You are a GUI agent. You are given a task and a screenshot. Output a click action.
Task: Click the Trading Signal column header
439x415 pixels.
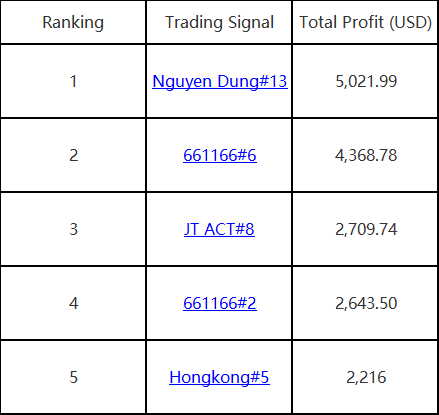pos(219,22)
